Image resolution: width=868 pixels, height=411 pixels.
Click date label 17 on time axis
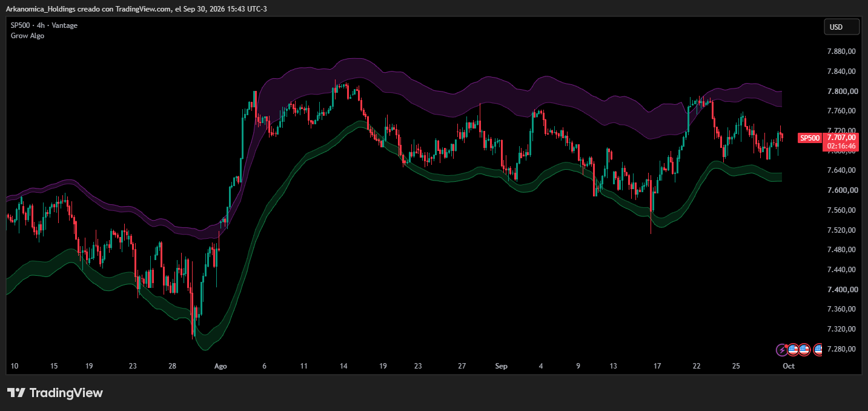(657, 366)
